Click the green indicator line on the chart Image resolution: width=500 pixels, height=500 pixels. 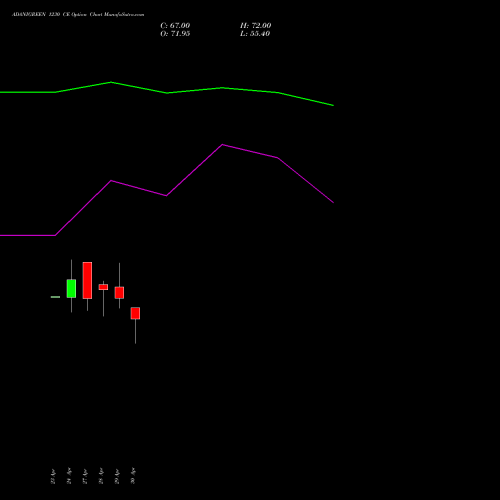[x=167, y=93]
